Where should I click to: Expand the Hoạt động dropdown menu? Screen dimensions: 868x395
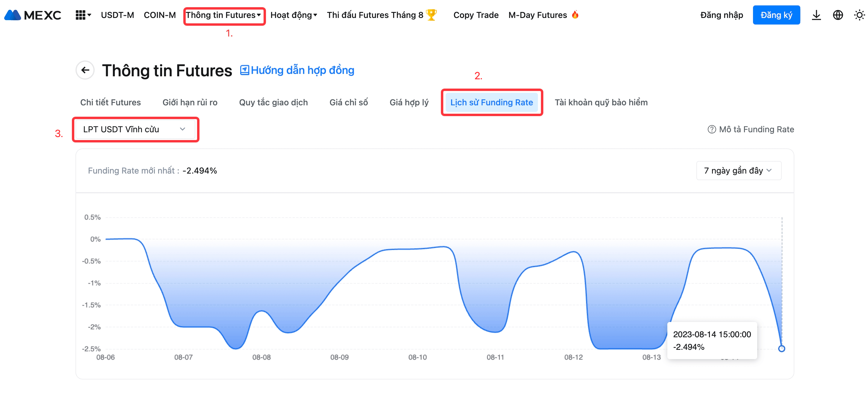pyautogui.click(x=294, y=15)
